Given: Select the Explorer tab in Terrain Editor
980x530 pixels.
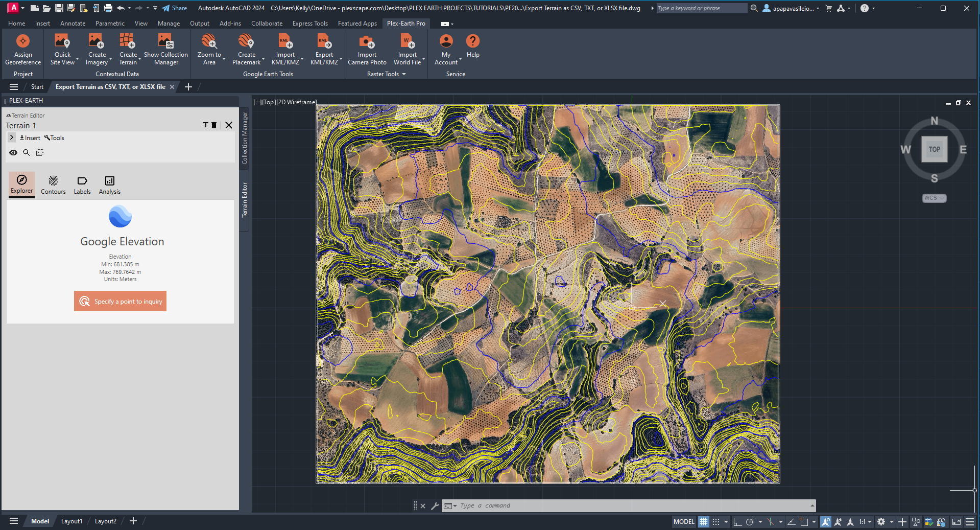Looking at the screenshot, I should point(21,185).
